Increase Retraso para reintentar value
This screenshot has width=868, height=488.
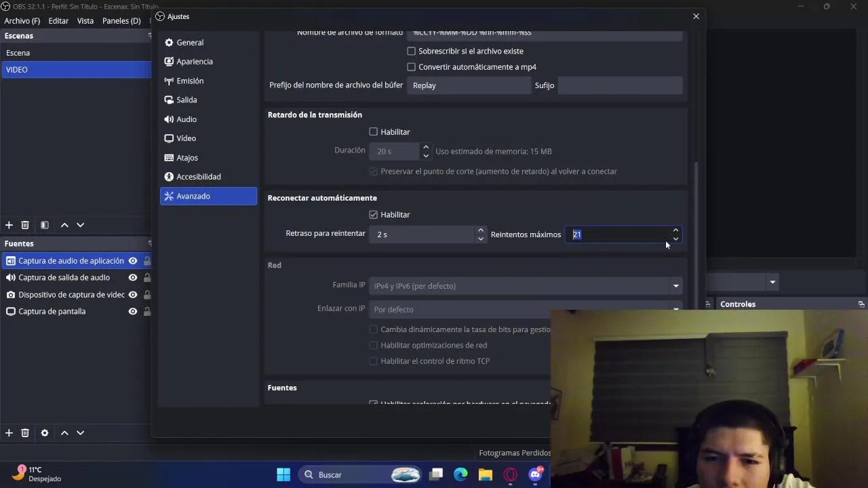(481, 230)
